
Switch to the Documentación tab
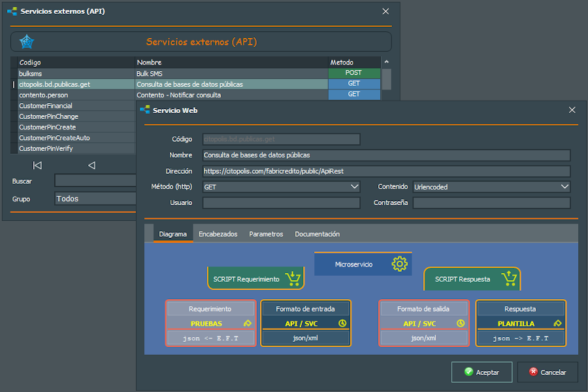coord(317,234)
